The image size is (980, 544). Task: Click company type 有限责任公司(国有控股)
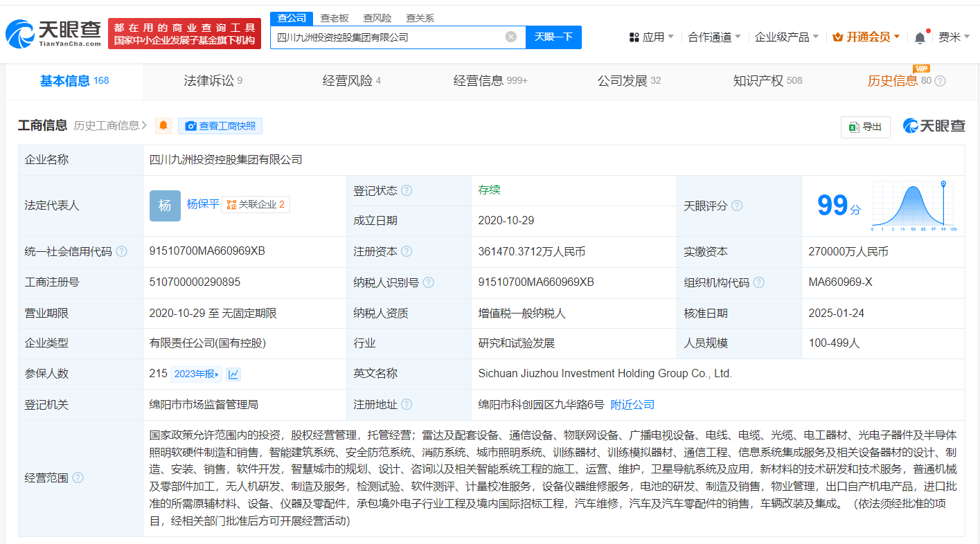coord(207,343)
